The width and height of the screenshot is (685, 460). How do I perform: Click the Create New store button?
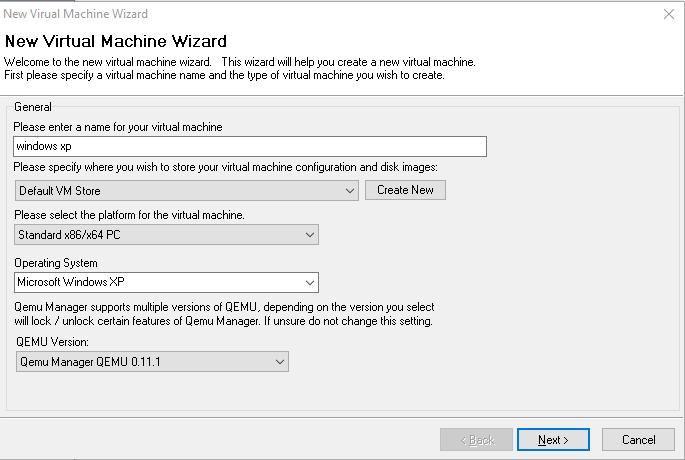point(405,190)
